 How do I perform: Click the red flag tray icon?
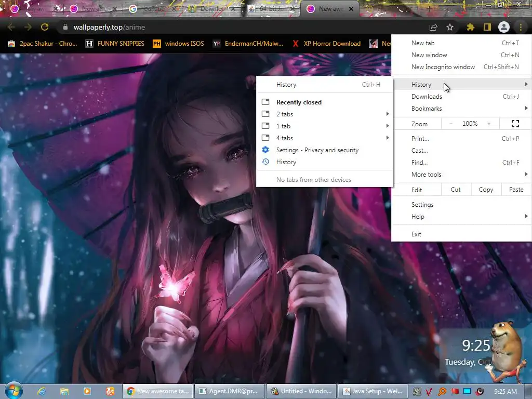pos(455,392)
